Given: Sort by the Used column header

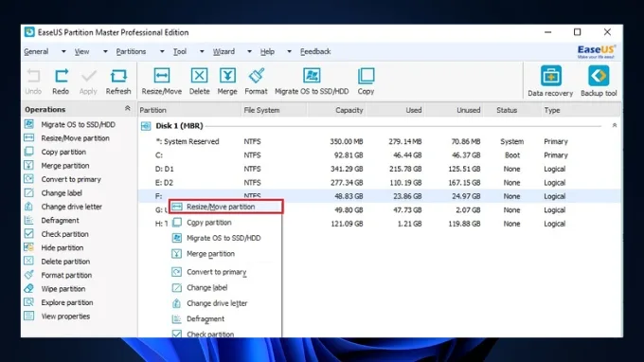Looking at the screenshot, I should pyautogui.click(x=395, y=110).
